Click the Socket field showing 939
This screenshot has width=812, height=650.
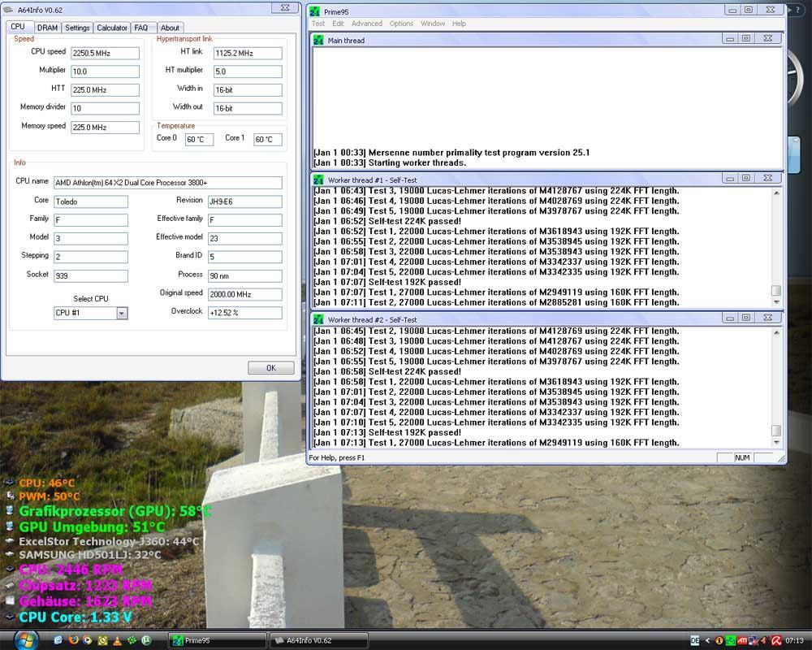(x=91, y=275)
